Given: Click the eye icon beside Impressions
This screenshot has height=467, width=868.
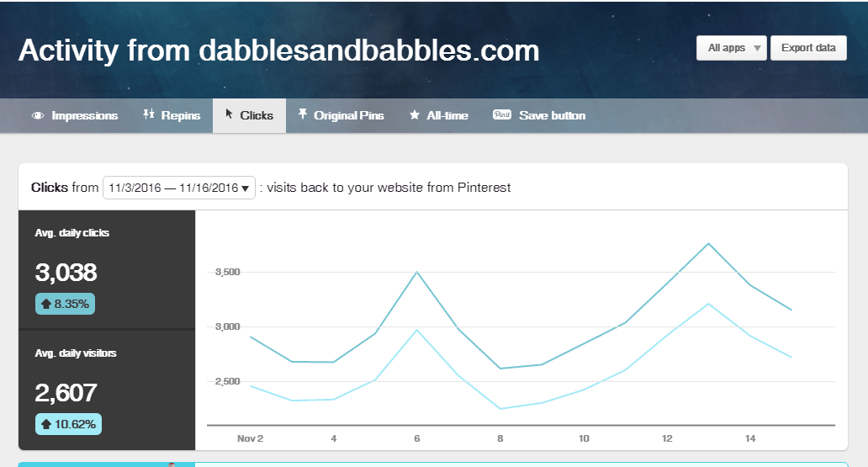Looking at the screenshot, I should [x=38, y=116].
